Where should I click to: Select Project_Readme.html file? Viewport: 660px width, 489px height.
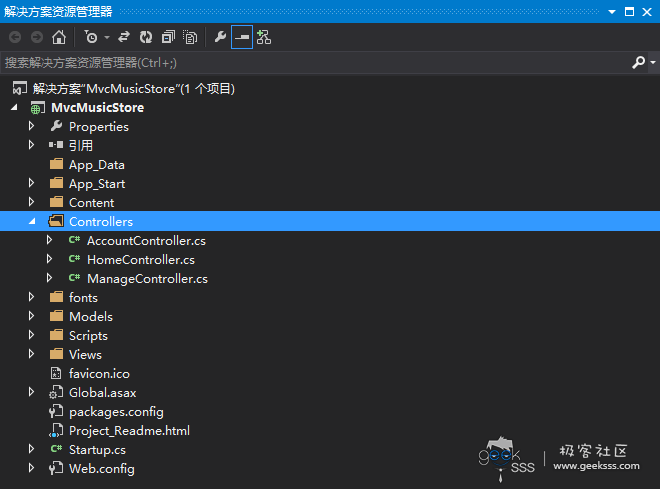130,431
